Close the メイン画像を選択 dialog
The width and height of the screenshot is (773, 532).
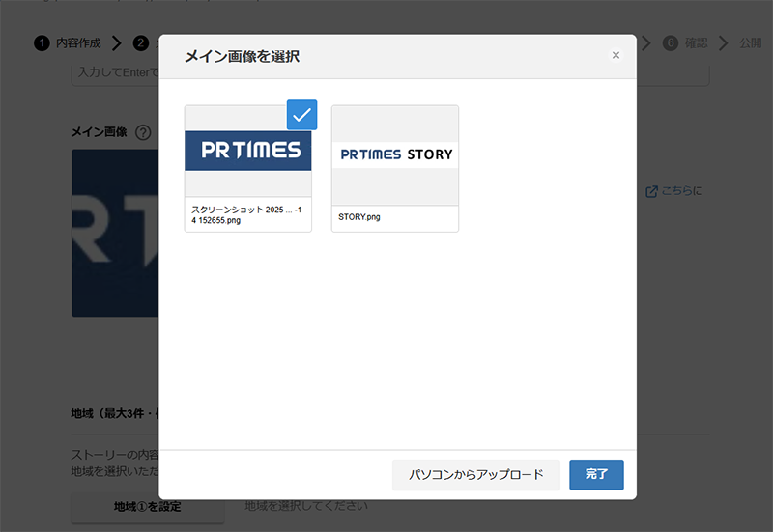(x=616, y=55)
